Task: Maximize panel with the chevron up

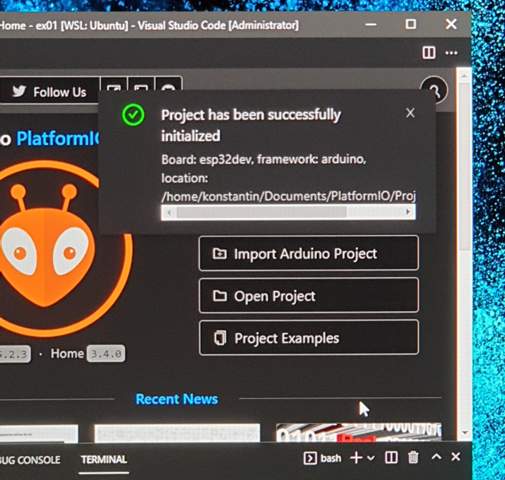Action: coord(436,457)
